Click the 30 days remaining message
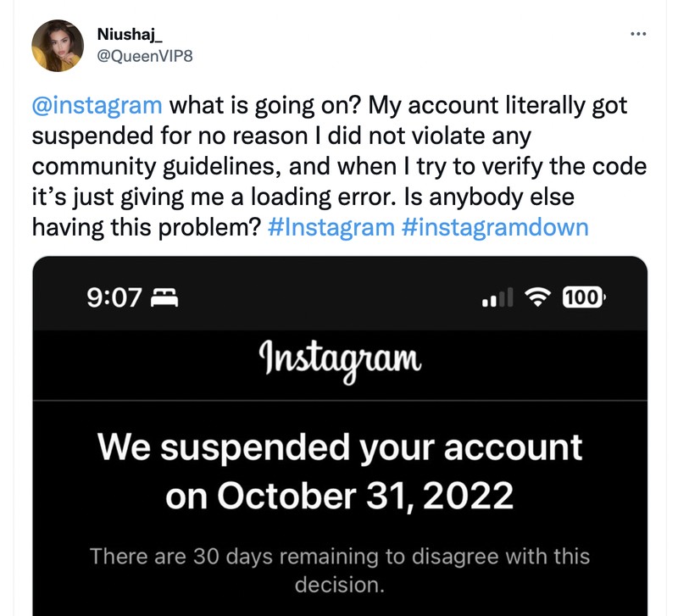The height and width of the screenshot is (616, 678). point(338,569)
